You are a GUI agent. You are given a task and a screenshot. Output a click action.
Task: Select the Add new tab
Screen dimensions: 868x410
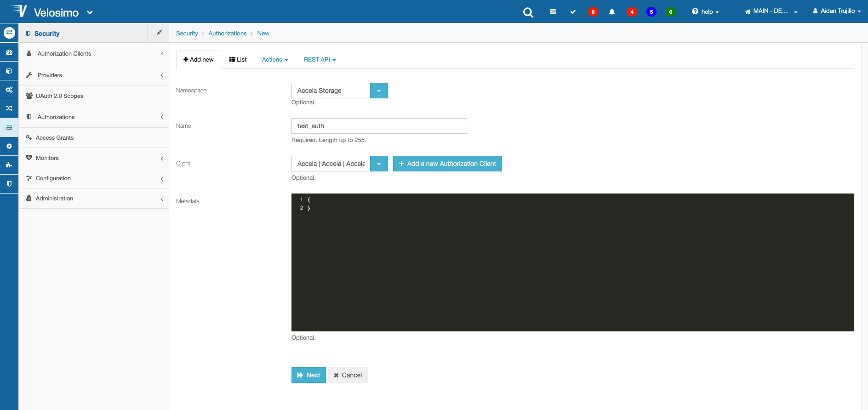pos(199,60)
